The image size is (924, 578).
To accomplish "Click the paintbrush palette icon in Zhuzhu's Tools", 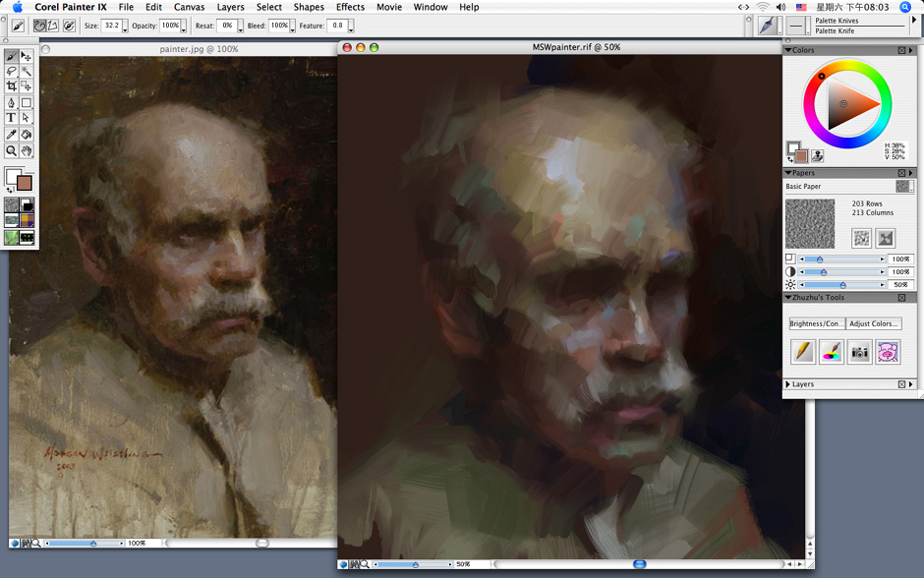I will (x=831, y=352).
